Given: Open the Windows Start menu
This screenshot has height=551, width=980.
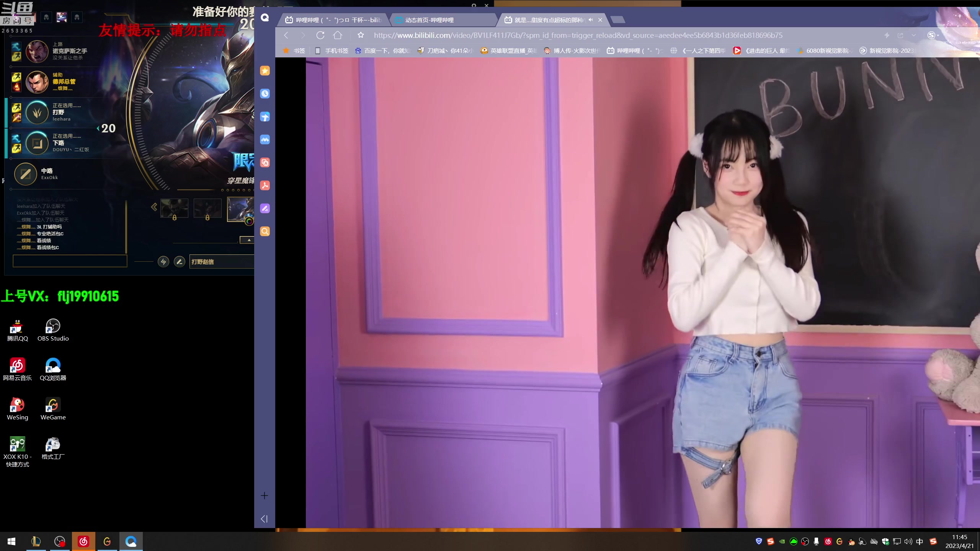Looking at the screenshot, I should (11, 541).
